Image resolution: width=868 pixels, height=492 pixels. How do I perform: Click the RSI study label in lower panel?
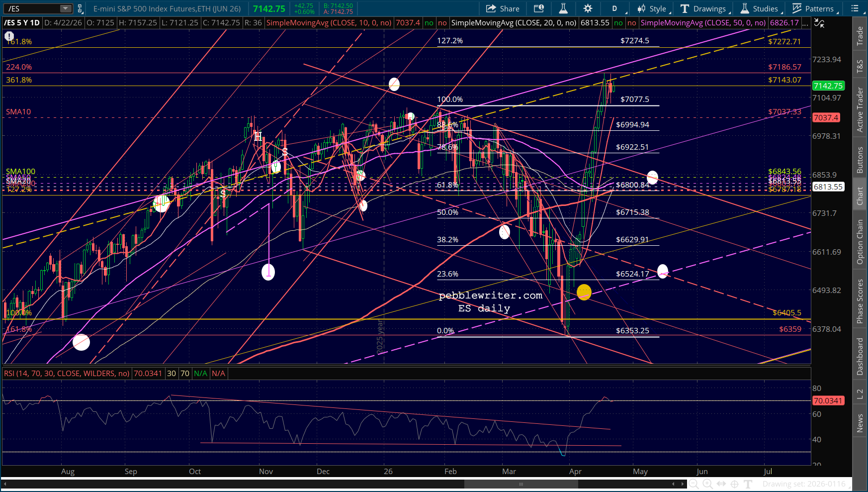tap(67, 373)
